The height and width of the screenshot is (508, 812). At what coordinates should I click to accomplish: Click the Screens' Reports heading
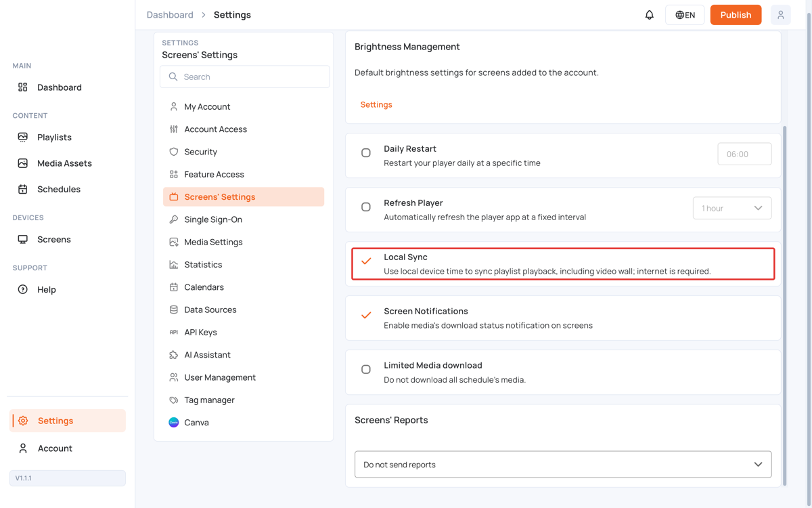(x=391, y=420)
